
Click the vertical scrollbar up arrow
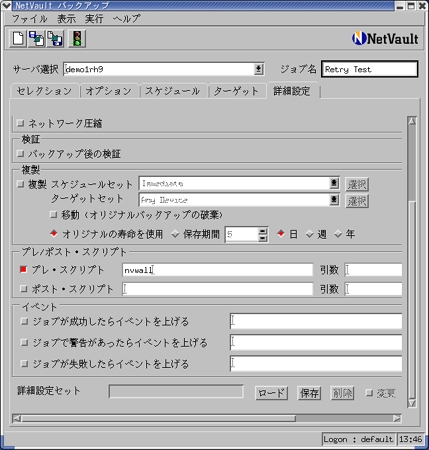tap(412, 121)
